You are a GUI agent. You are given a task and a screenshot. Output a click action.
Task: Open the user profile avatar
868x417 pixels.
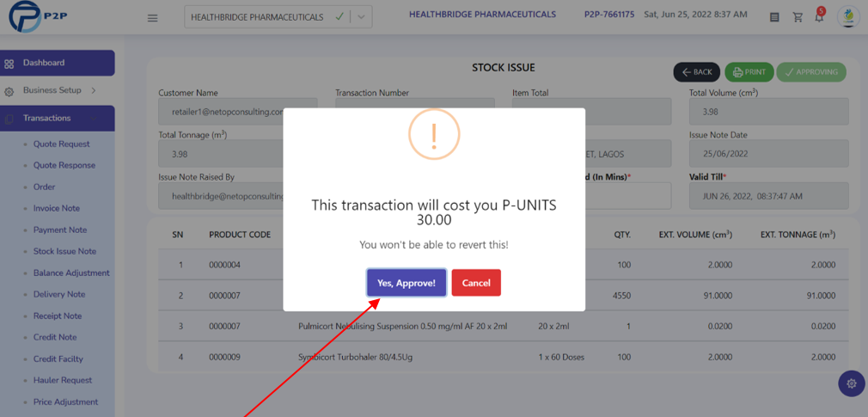tap(848, 17)
